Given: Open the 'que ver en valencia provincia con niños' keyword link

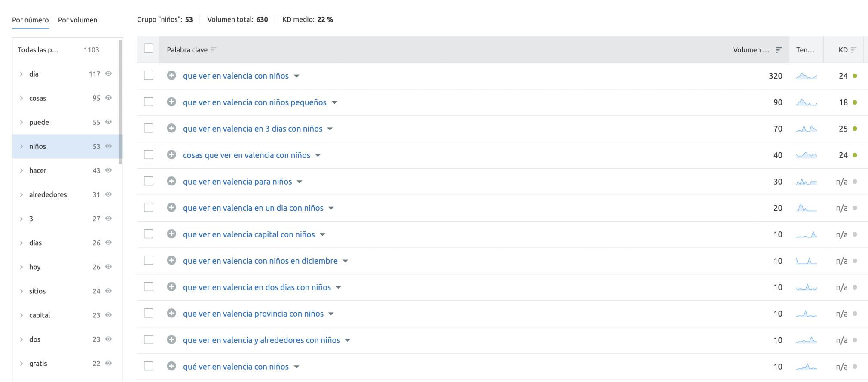Looking at the screenshot, I should [x=253, y=314].
